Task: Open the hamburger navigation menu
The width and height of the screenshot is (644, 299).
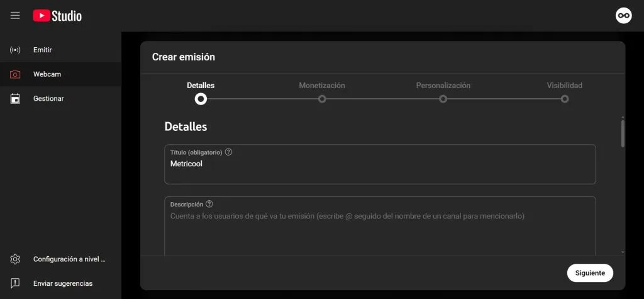Action: [15, 16]
